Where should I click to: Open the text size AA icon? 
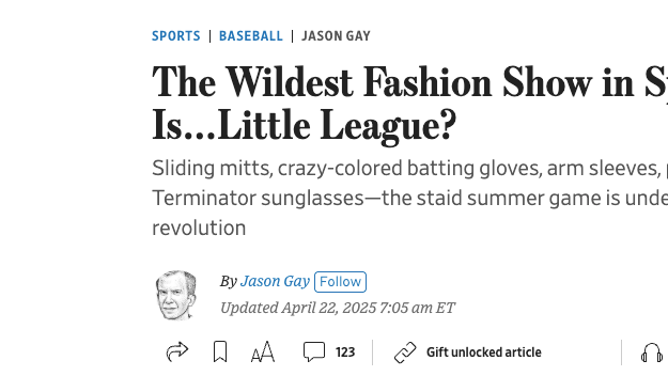[x=262, y=352]
